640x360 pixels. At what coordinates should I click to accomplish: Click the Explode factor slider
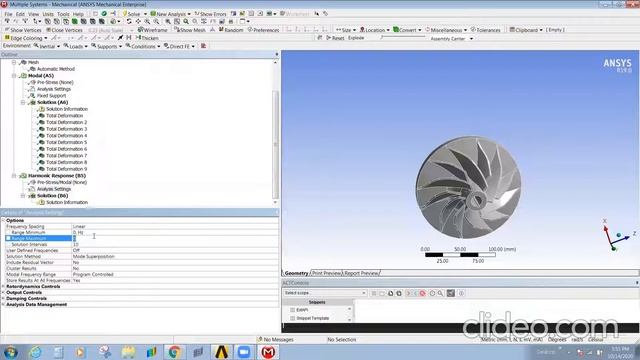(403, 38)
